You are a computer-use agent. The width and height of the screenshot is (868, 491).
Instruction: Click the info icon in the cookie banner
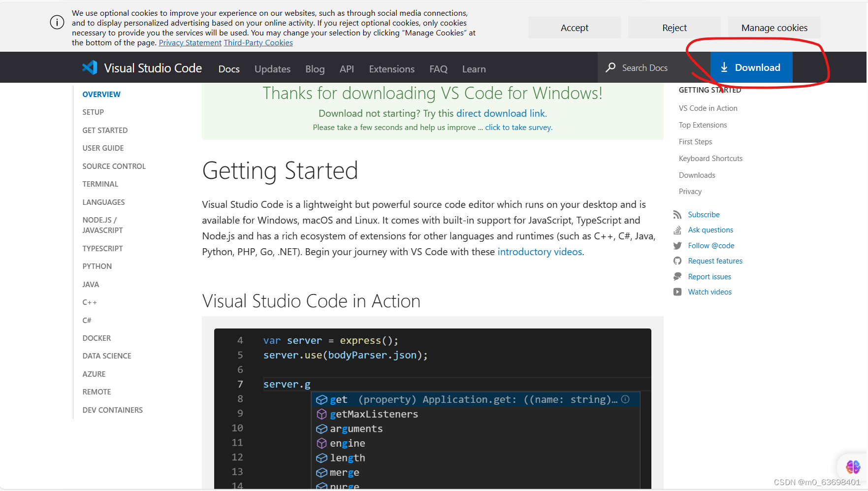[57, 22]
